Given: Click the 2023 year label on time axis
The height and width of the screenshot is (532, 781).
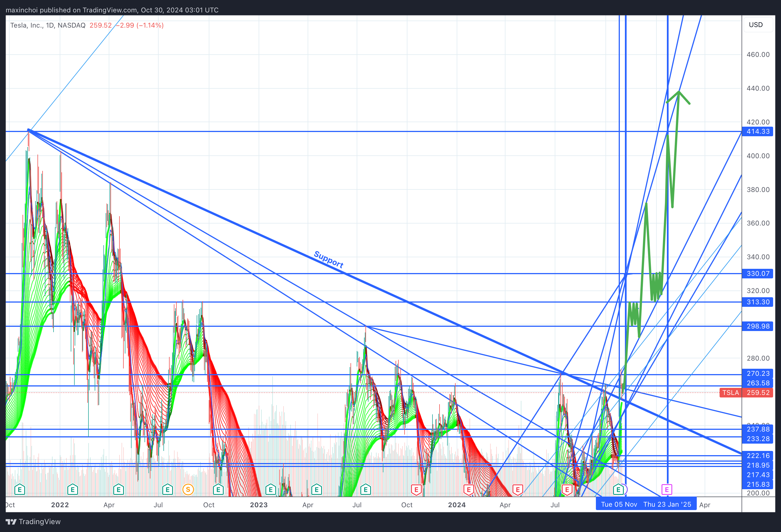Looking at the screenshot, I should pos(259,505).
